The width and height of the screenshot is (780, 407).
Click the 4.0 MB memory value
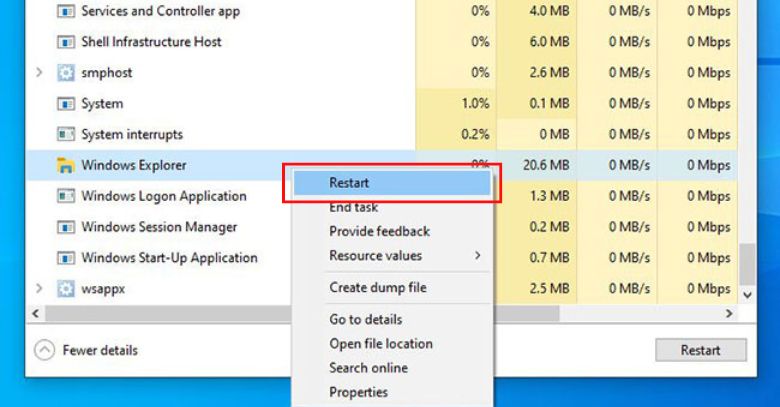(x=549, y=11)
